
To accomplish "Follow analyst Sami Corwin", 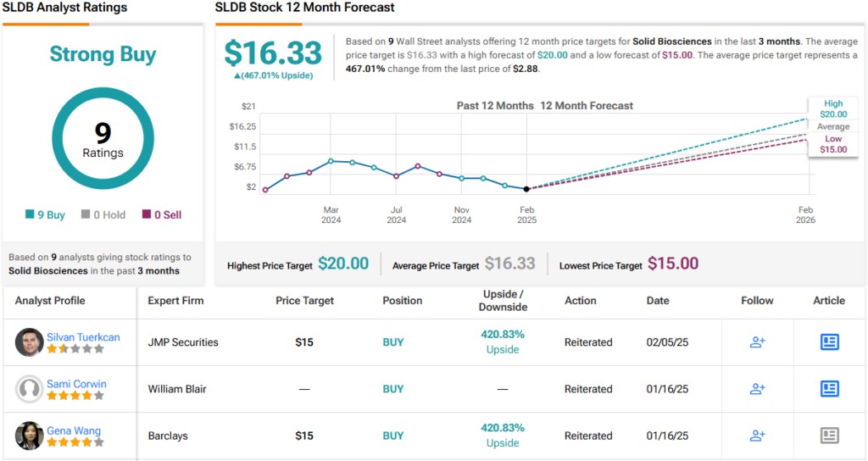I will tap(757, 389).
